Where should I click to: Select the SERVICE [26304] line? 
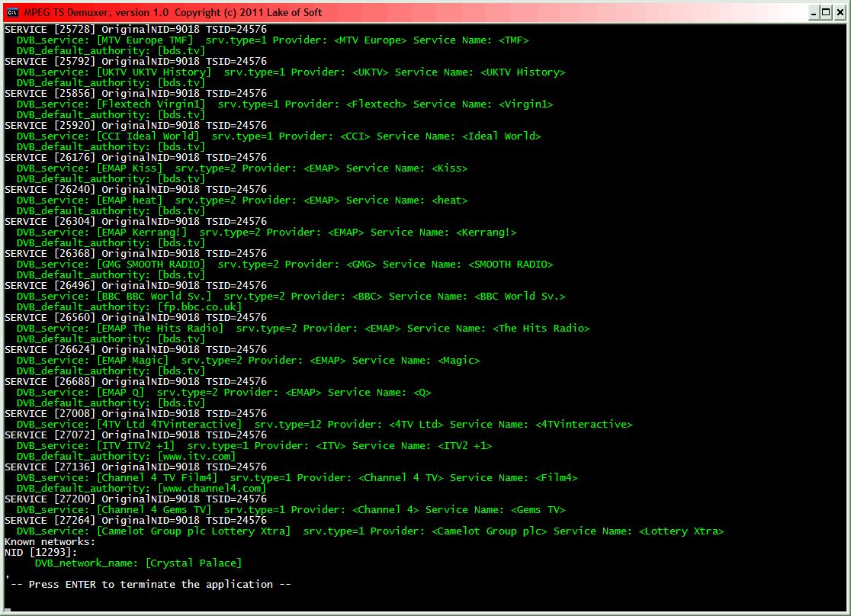point(136,221)
